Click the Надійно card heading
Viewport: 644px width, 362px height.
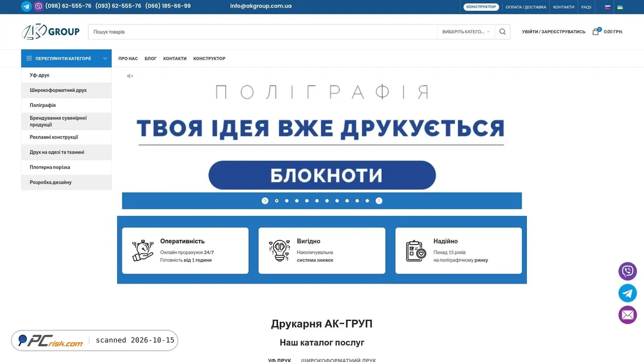pyautogui.click(x=445, y=242)
